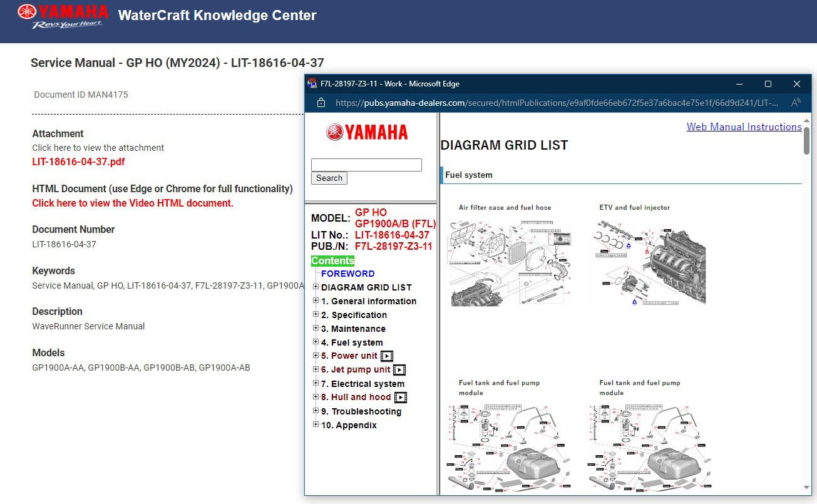This screenshot has width=817, height=504.
Task: Expand the DIAGRAM GRID LIST tree node
Action: [316, 287]
